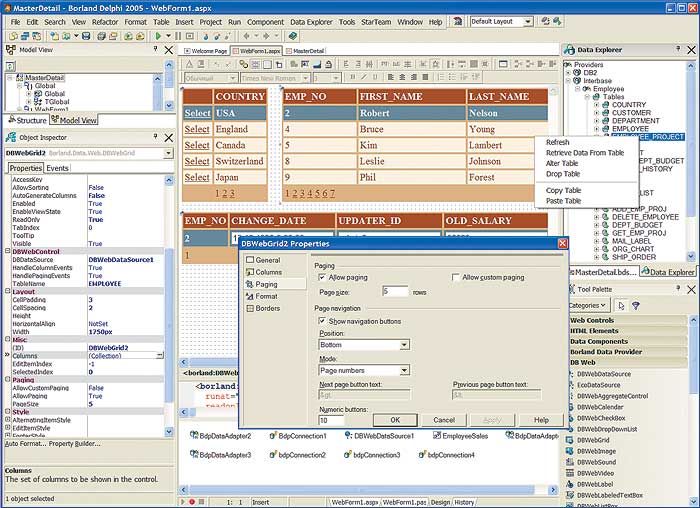Open the Default Layout dropdown

click(x=528, y=21)
